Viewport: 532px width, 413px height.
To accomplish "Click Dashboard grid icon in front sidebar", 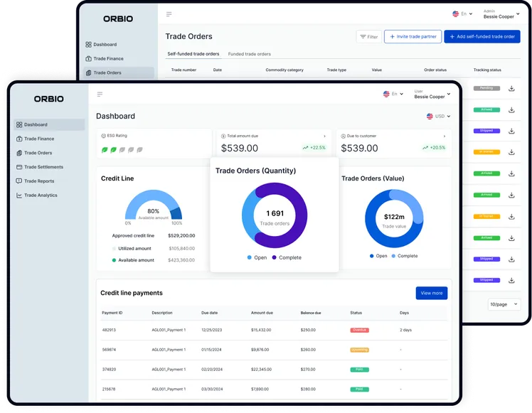I will (19, 124).
